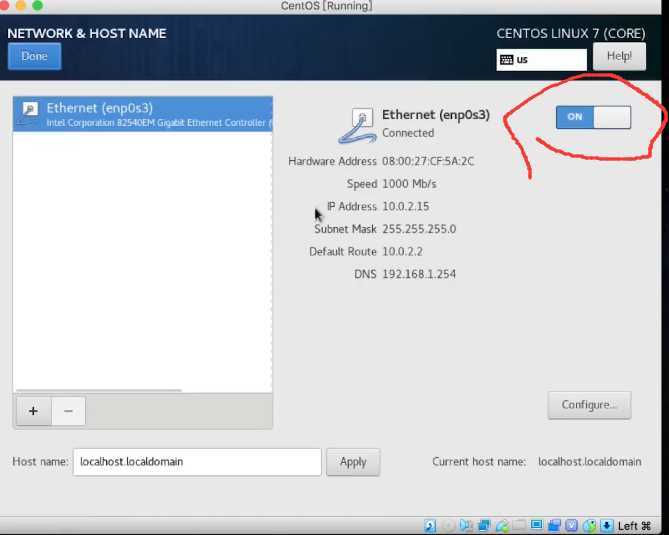Screen dimensions: 669x535
Task: Open Configure... for the Ethernet connection
Action: click(589, 405)
